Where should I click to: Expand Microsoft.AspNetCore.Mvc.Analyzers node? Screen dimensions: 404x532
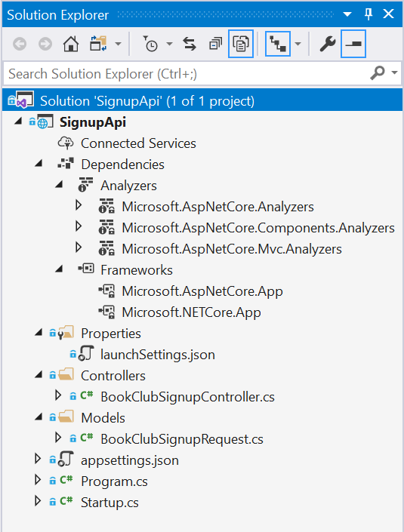pyautogui.click(x=79, y=248)
